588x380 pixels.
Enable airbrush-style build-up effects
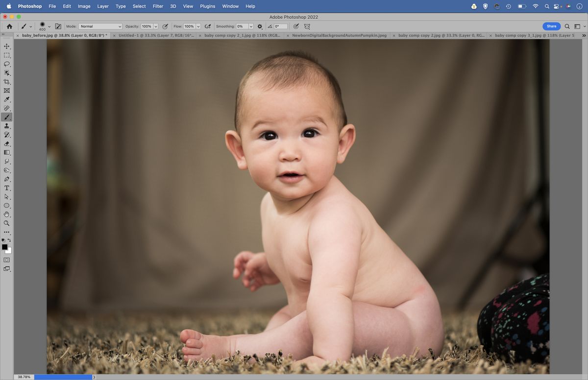click(208, 26)
